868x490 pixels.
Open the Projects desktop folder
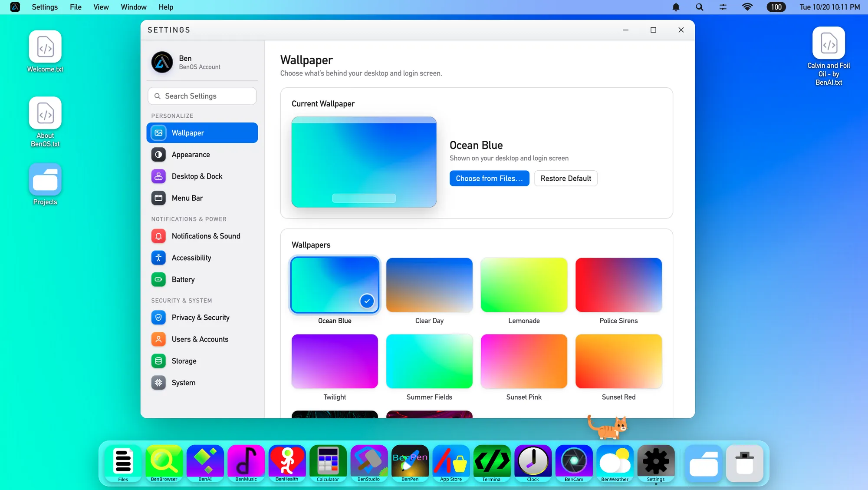coord(45,184)
